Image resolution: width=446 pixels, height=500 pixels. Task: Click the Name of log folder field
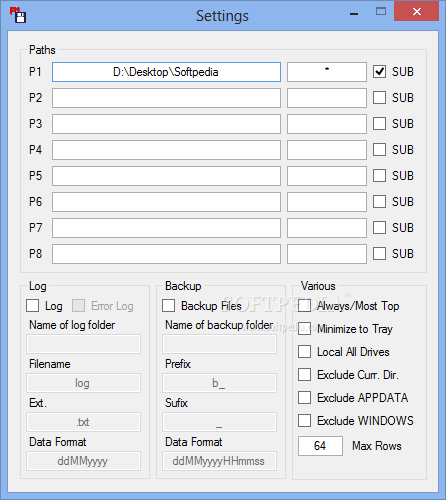(x=83, y=344)
